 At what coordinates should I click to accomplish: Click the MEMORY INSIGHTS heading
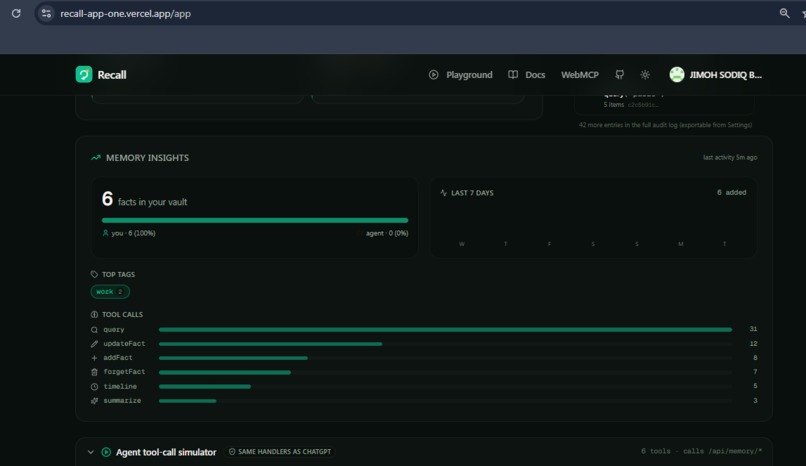coord(147,158)
